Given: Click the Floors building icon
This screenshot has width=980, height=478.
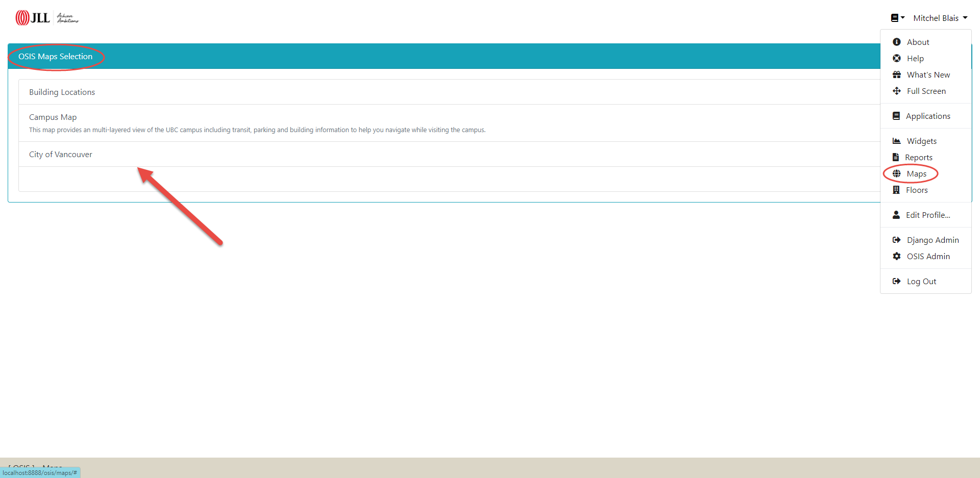Looking at the screenshot, I should coord(896,190).
